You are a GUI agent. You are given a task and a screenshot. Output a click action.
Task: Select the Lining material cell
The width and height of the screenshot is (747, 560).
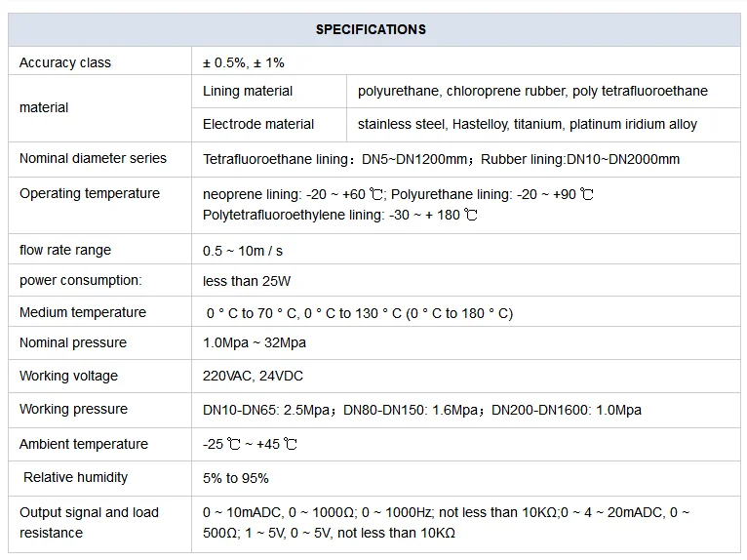(x=248, y=91)
